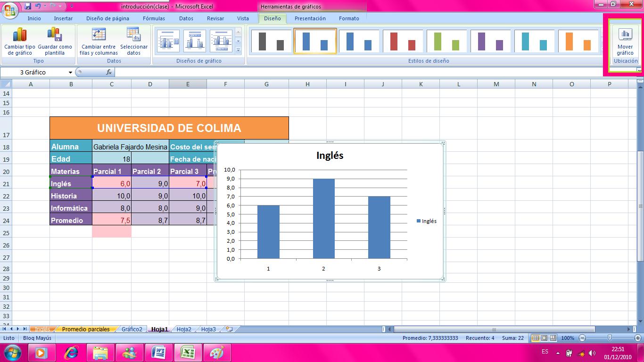Activate Cambiar entre filas y columnas
Viewport: 644px width, 362px height.
98,41
